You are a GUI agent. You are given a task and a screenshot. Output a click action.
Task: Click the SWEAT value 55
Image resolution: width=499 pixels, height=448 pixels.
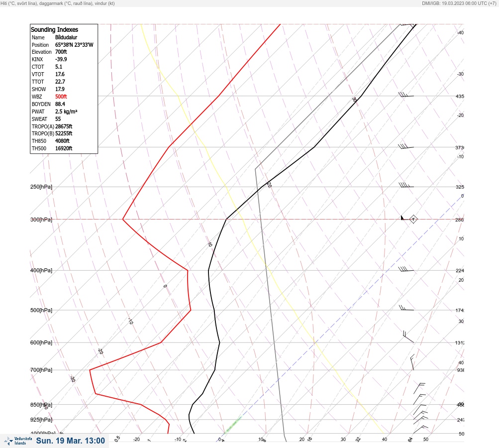pos(58,119)
